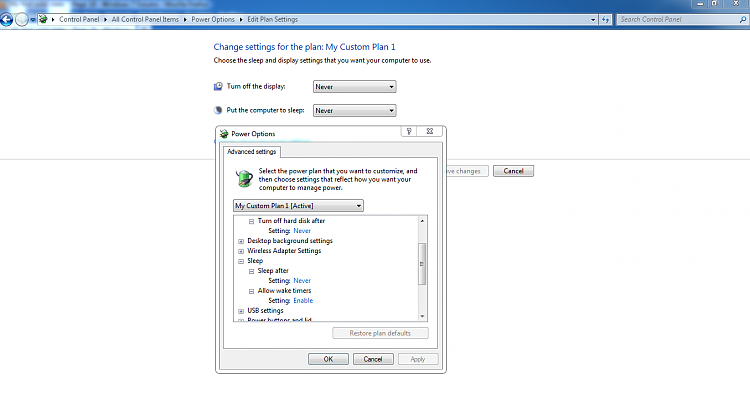750x398 pixels.
Task: Click the Power Options dialog title icon
Action: (224, 134)
